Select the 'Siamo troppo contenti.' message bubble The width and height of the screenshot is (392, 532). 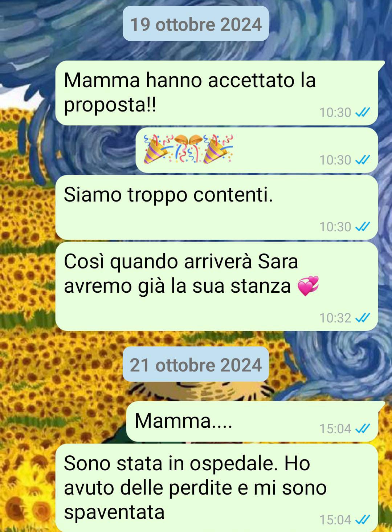[x=217, y=207]
